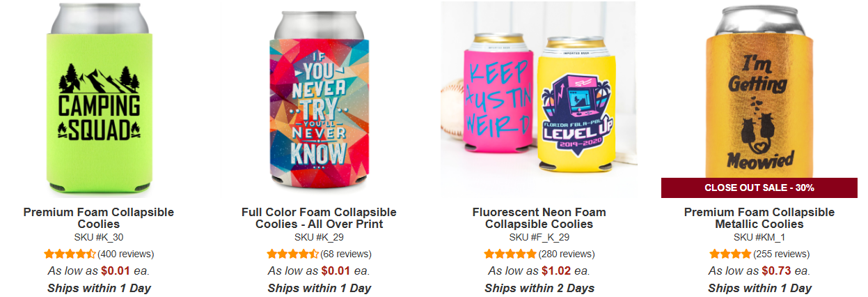Open the (280 reviews) link
Viewport: 868px width, 297px height.
tap(566, 254)
